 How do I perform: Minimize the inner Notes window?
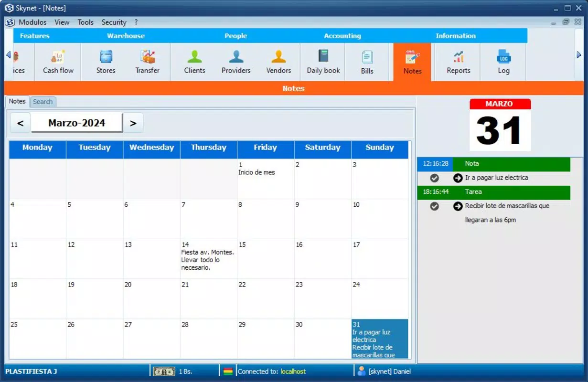[554, 22]
